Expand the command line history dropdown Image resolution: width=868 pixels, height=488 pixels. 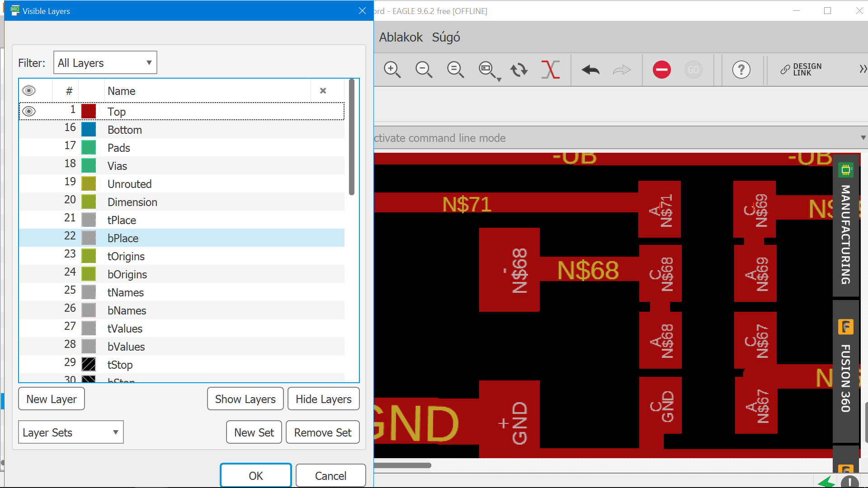[x=863, y=137]
